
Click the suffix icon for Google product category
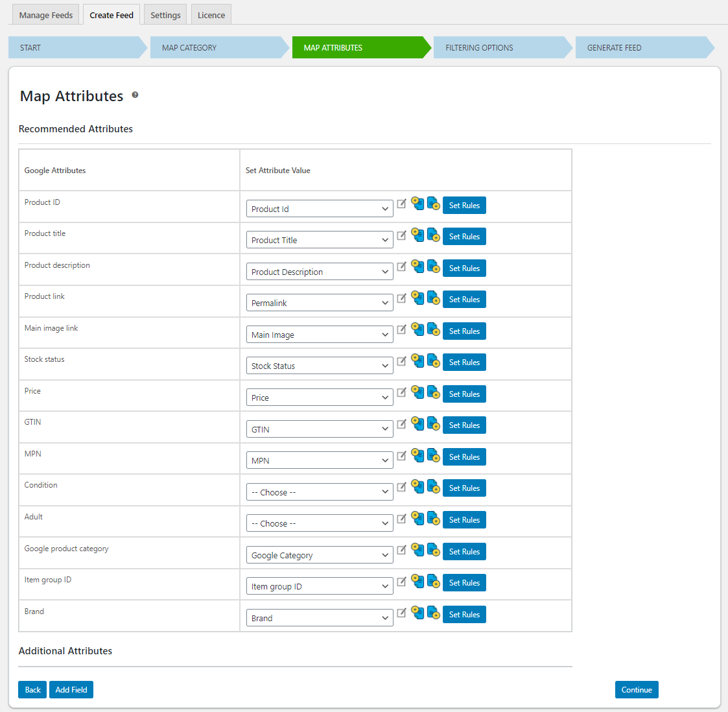433,549
